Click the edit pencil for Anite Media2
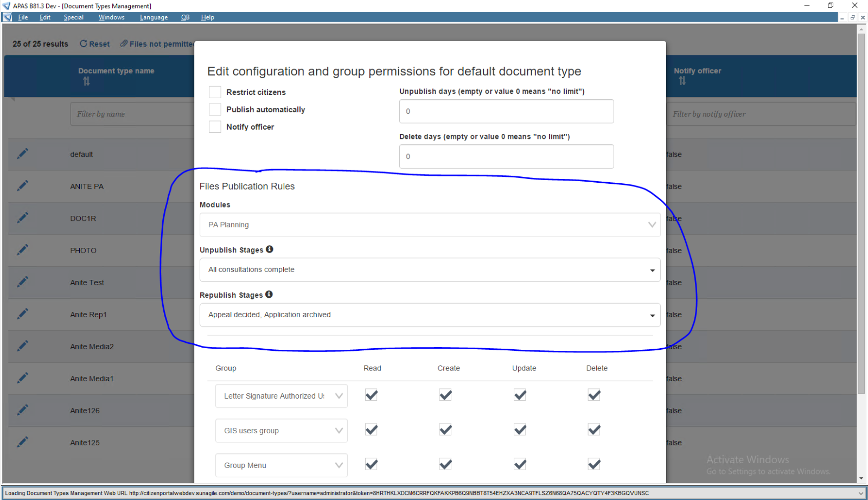The width and height of the screenshot is (868, 500). pyautogui.click(x=22, y=346)
